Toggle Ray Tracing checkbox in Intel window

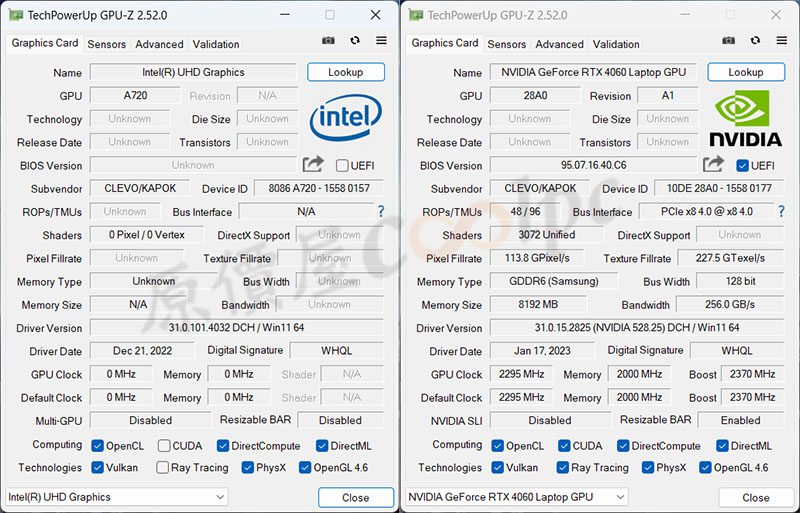(163, 467)
